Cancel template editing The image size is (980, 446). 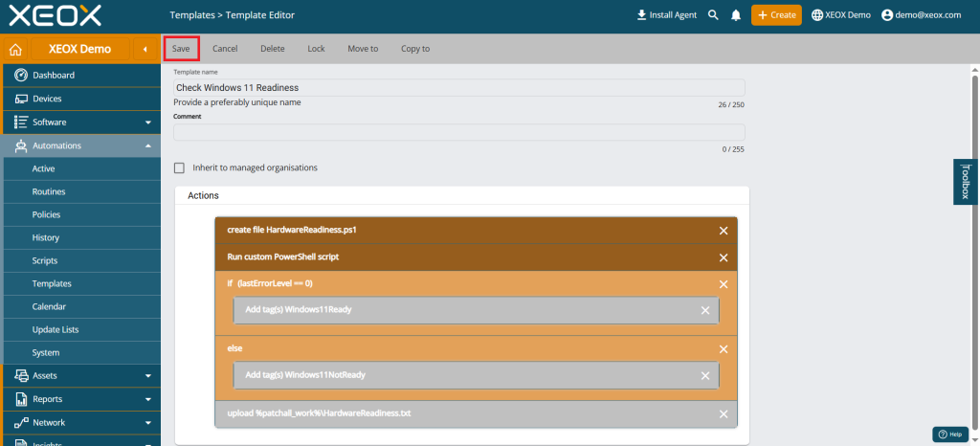pyautogui.click(x=225, y=49)
